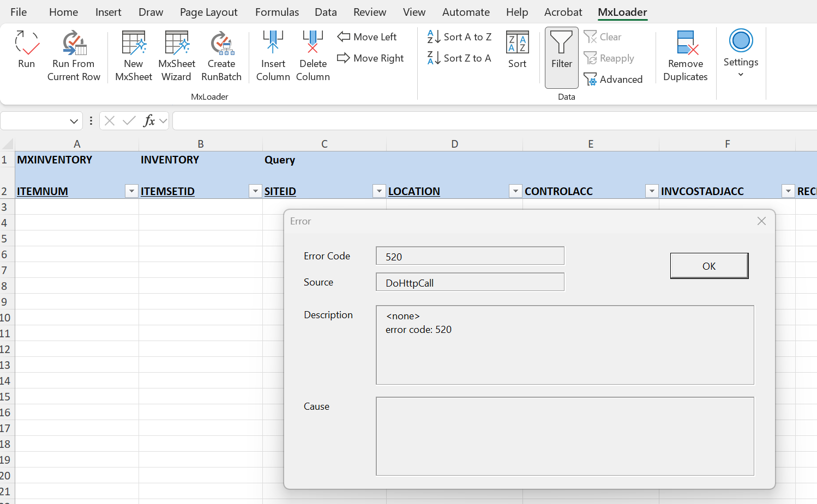Select the whole sheet with corner button
The image size is (817, 504).
pyautogui.click(x=8, y=144)
